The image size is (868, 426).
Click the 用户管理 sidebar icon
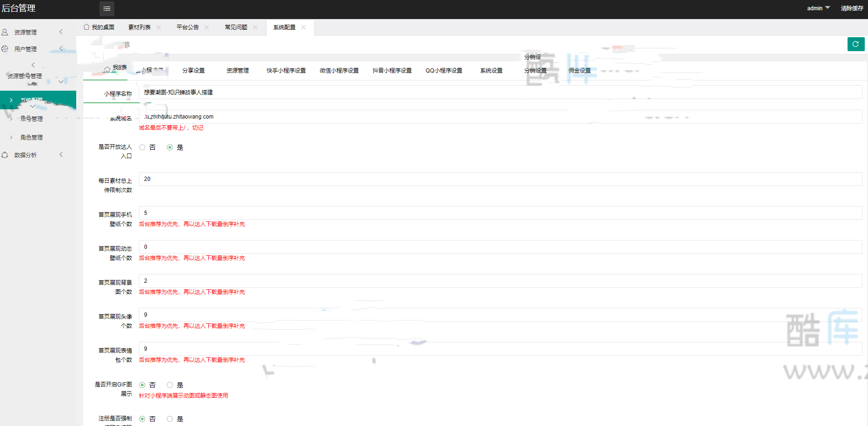(x=5, y=49)
